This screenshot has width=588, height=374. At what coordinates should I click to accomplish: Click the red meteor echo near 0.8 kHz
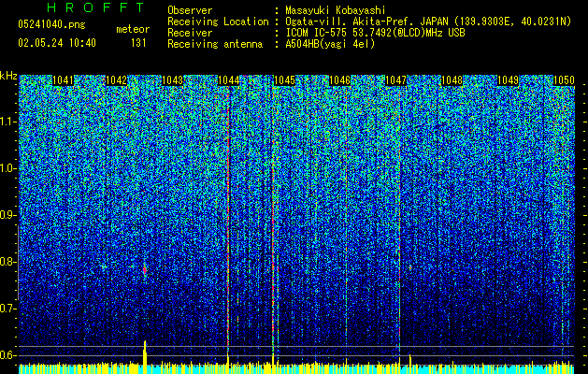145,269
